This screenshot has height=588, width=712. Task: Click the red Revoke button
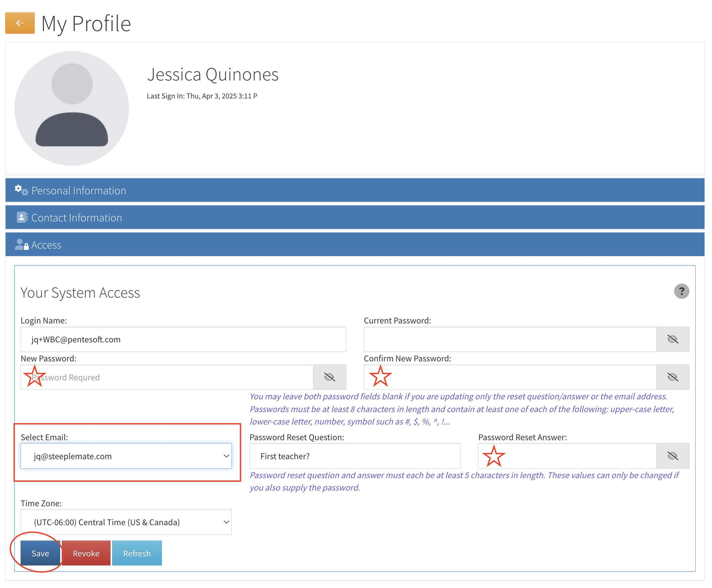(x=86, y=553)
